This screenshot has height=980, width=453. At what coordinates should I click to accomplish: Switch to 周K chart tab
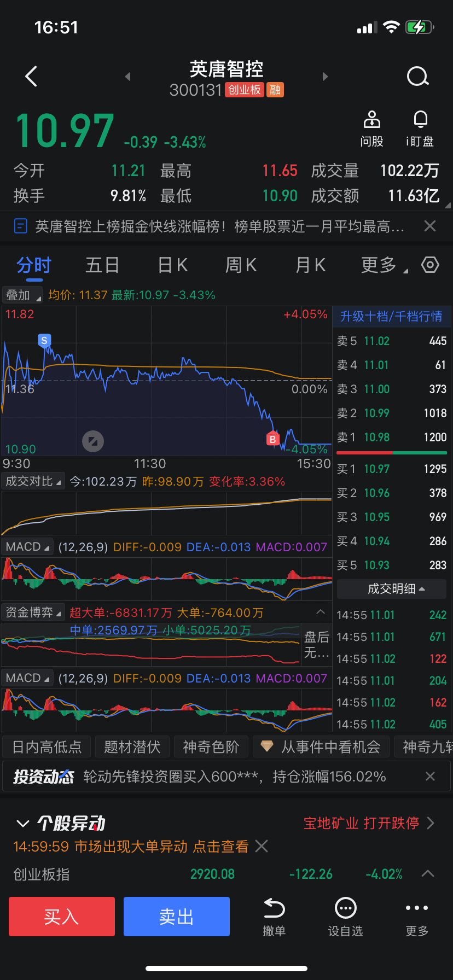pos(241,265)
